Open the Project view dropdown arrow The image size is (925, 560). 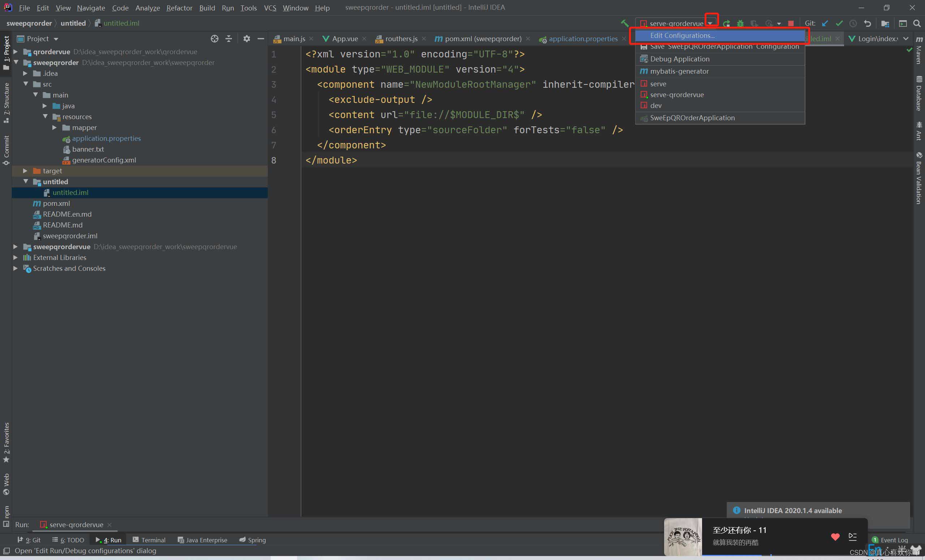point(56,39)
